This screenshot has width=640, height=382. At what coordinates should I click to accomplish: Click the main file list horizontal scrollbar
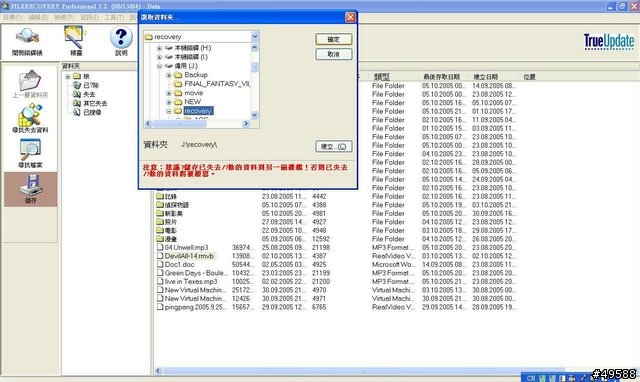coord(363,371)
